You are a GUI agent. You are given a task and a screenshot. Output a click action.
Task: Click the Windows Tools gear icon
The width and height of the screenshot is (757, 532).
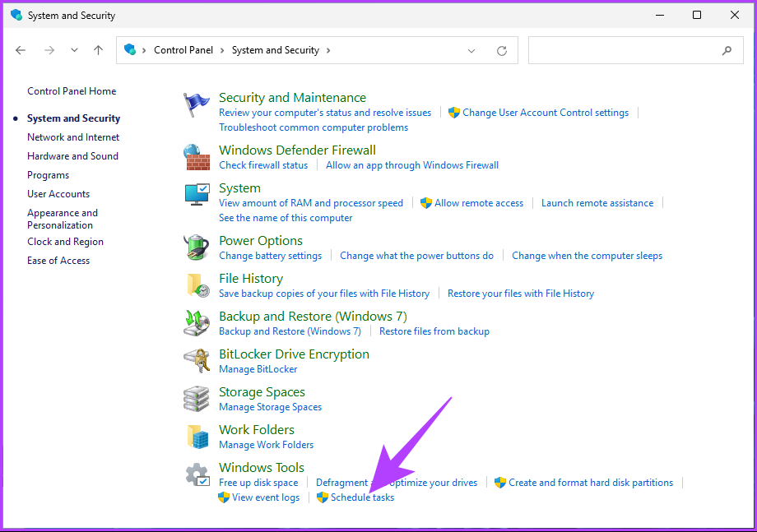click(197, 474)
